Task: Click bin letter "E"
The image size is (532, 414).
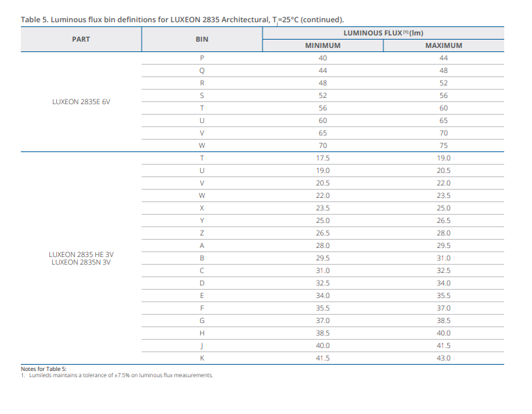Action: [202, 296]
